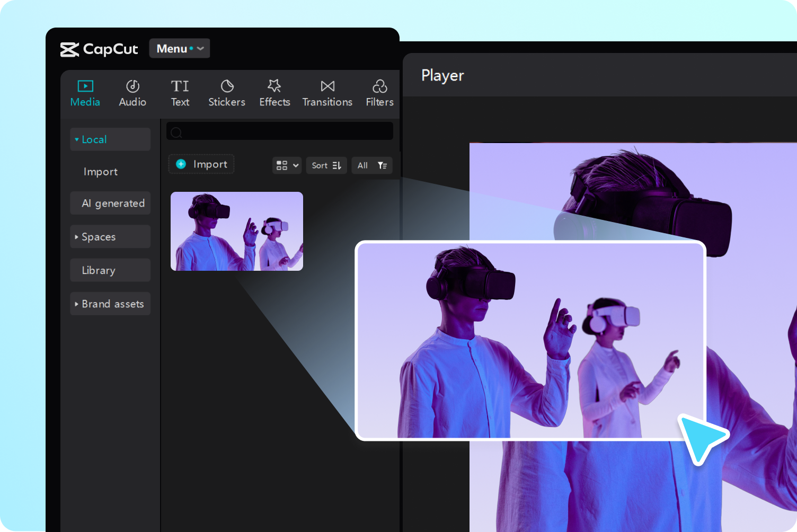Image resolution: width=797 pixels, height=532 pixels.
Task: Switch to the Media tab
Action: coord(85,93)
